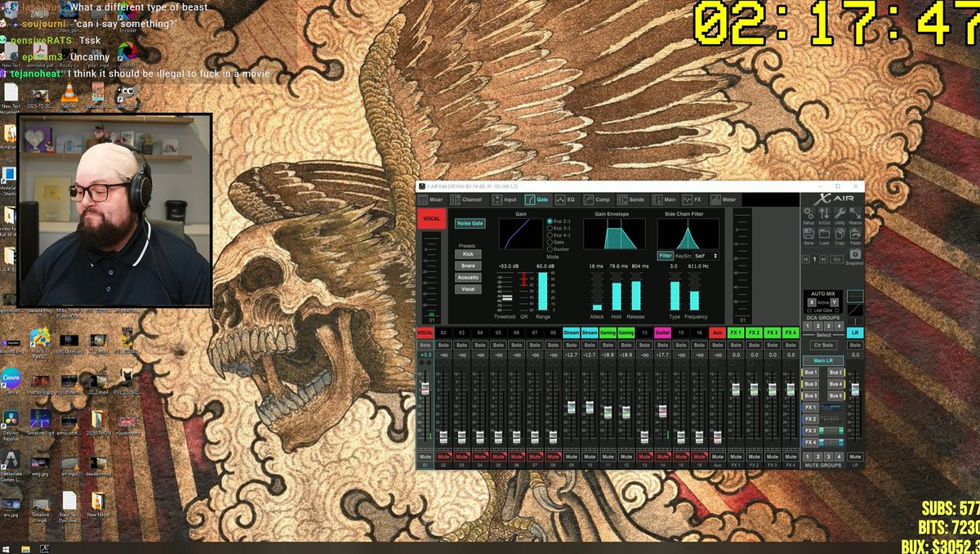Switch to the Mixer tab
Viewport: 980px width, 554px height.
tap(432, 199)
